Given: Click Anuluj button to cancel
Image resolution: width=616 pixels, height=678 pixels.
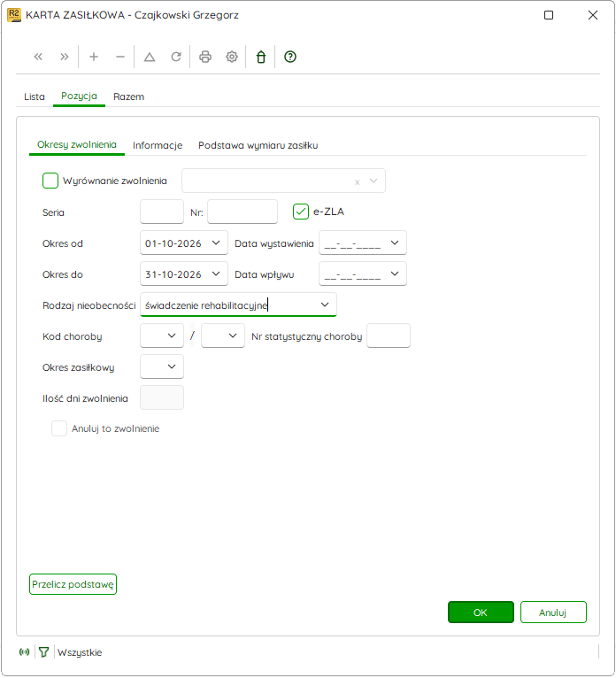Looking at the screenshot, I should tap(553, 613).
